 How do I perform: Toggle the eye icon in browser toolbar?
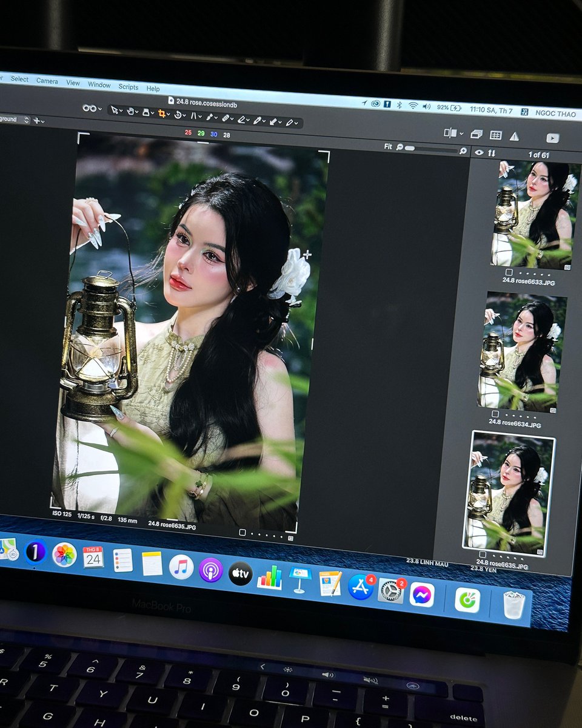[x=479, y=153]
